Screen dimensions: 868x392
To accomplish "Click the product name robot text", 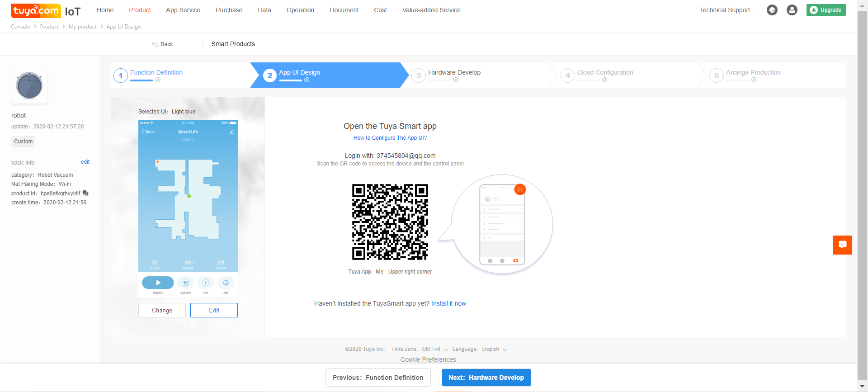I will [19, 115].
